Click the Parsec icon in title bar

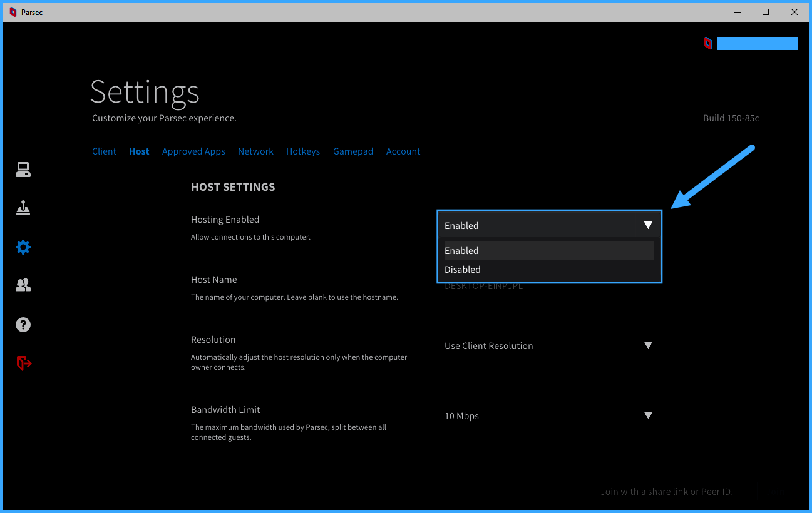click(13, 12)
